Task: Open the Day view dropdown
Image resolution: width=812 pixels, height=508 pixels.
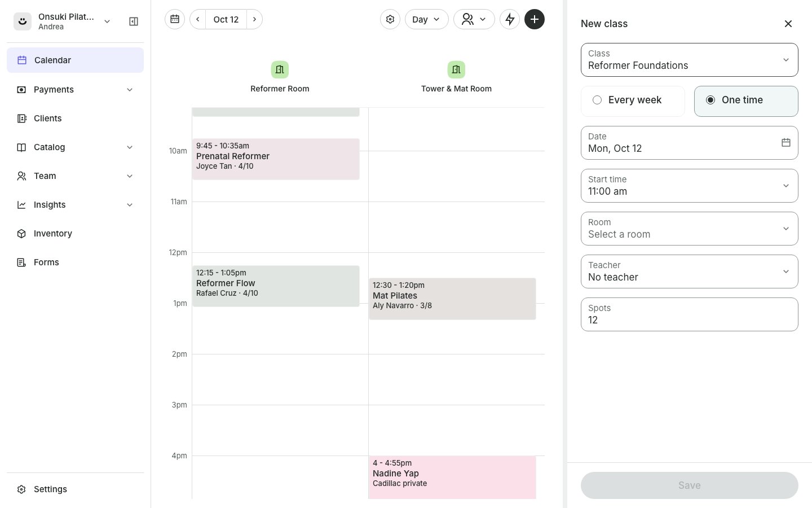Action: pyautogui.click(x=426, y=19)
